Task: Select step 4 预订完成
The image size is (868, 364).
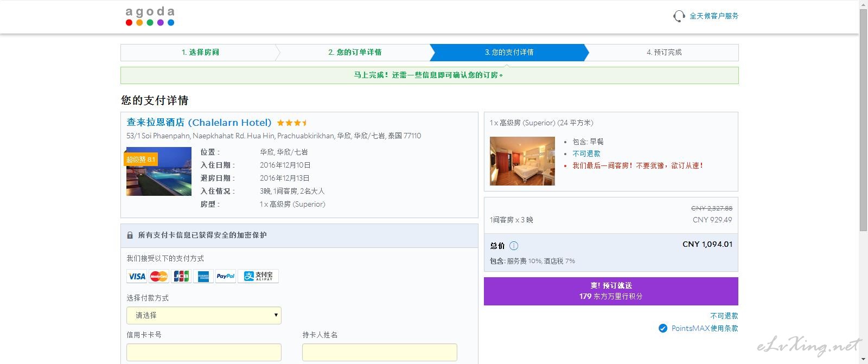Action: coord(664,52)
